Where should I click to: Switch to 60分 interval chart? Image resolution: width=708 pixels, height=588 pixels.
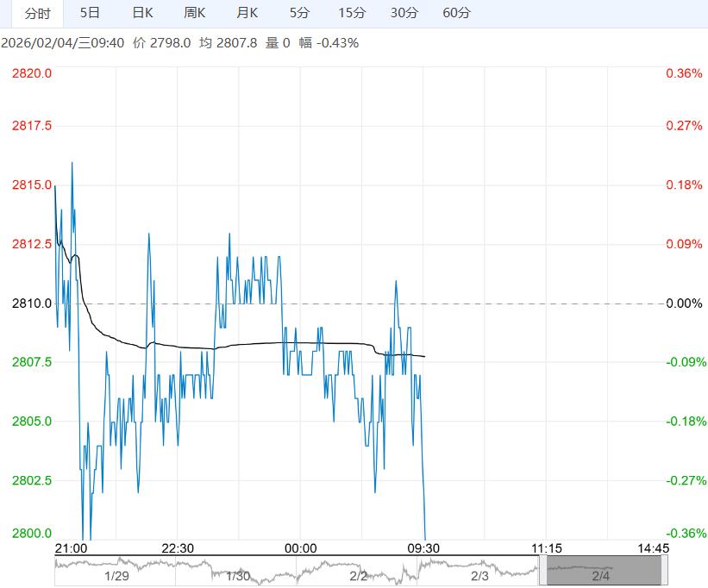tap(456, 13)
